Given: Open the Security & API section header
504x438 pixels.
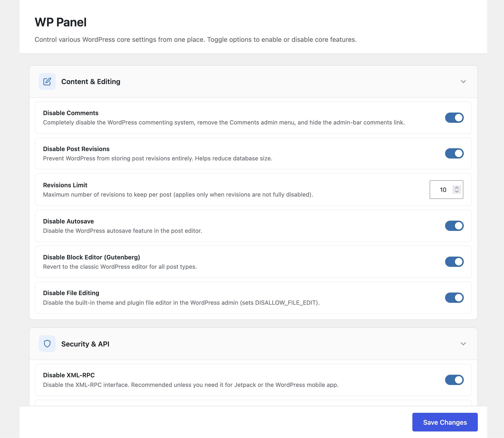Looking at the screenshot, I should tap(85, 344).
